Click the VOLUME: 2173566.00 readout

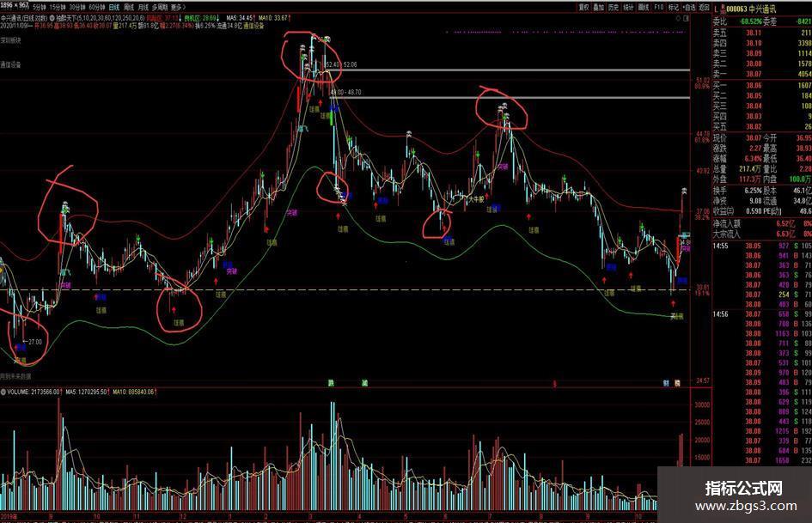point(34,392)
